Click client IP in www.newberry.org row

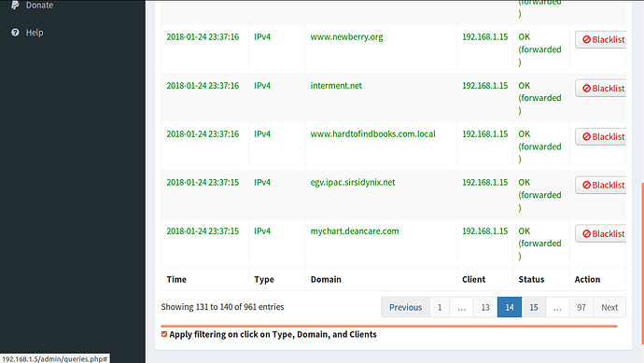485,37
